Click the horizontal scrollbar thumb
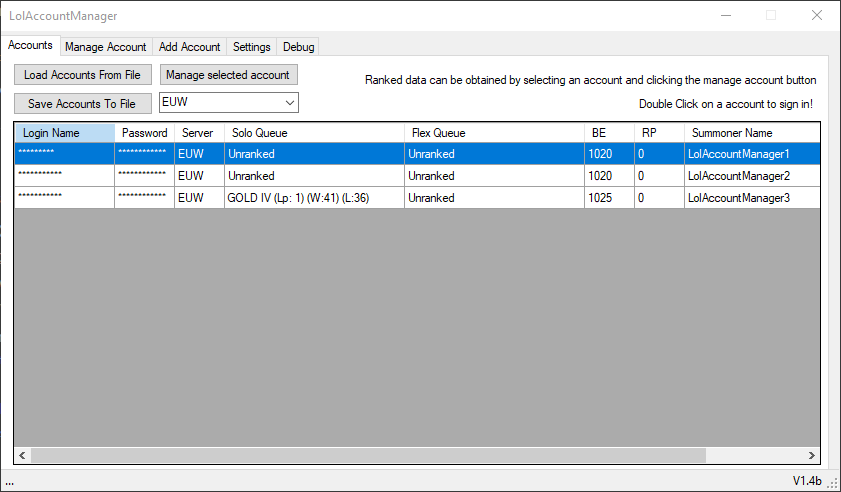 coord(368,456)
